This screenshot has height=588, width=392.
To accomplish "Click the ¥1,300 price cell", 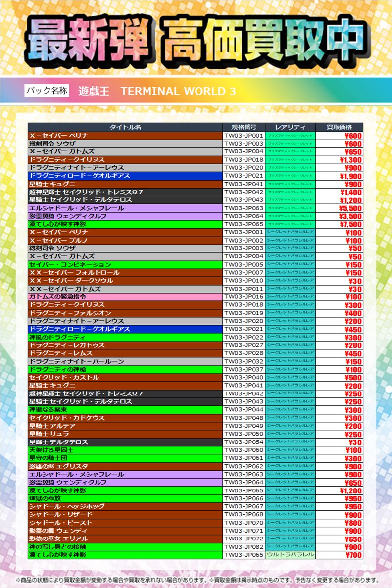I will [339, 160].
